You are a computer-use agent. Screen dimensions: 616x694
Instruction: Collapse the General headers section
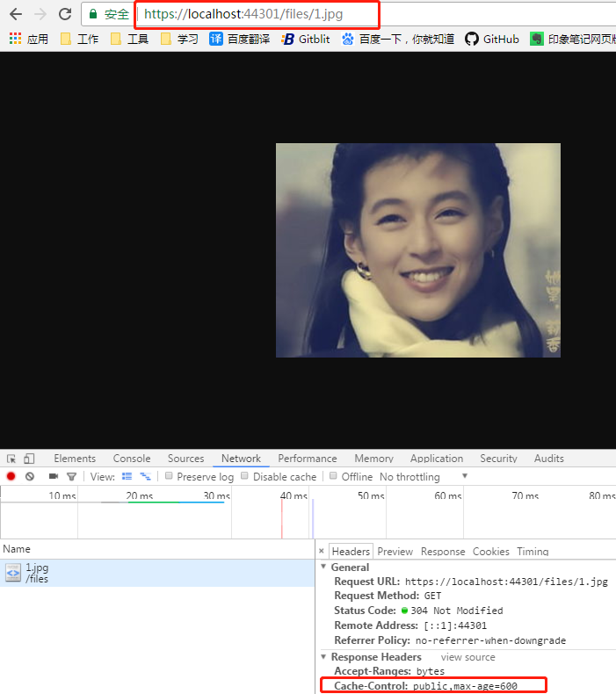[x=323, y=567]
